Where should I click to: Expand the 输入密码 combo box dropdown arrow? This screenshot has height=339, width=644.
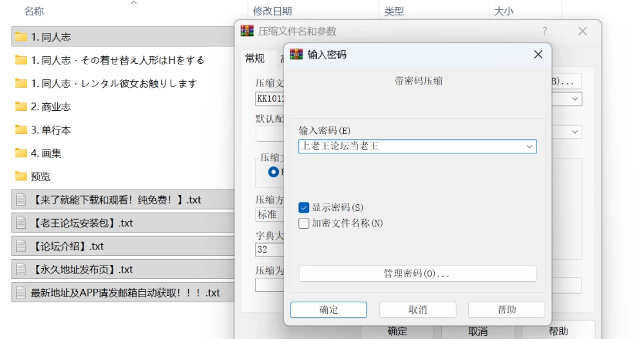tap(529, 146)
